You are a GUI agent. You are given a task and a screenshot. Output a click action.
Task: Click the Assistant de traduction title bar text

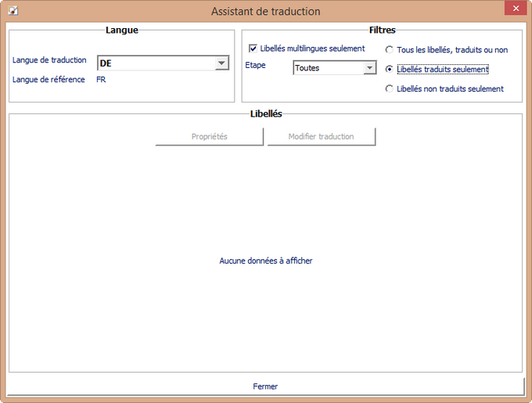pos(265,12)
